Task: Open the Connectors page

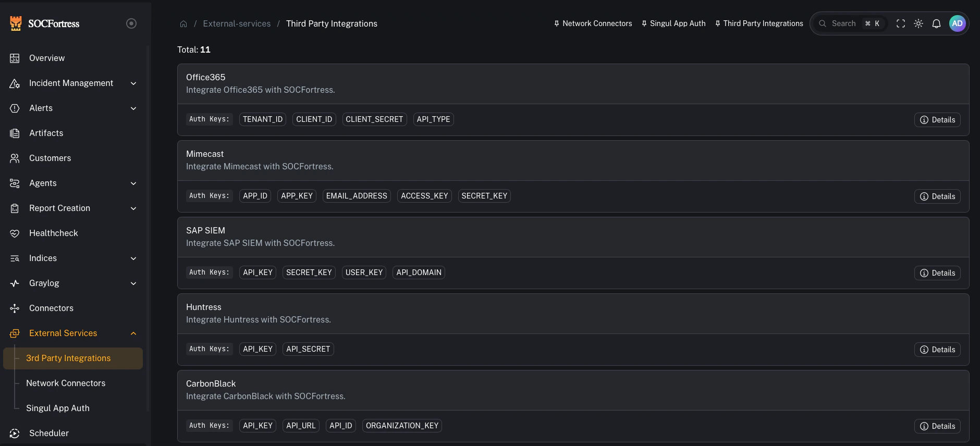Action: click(73, 308)
